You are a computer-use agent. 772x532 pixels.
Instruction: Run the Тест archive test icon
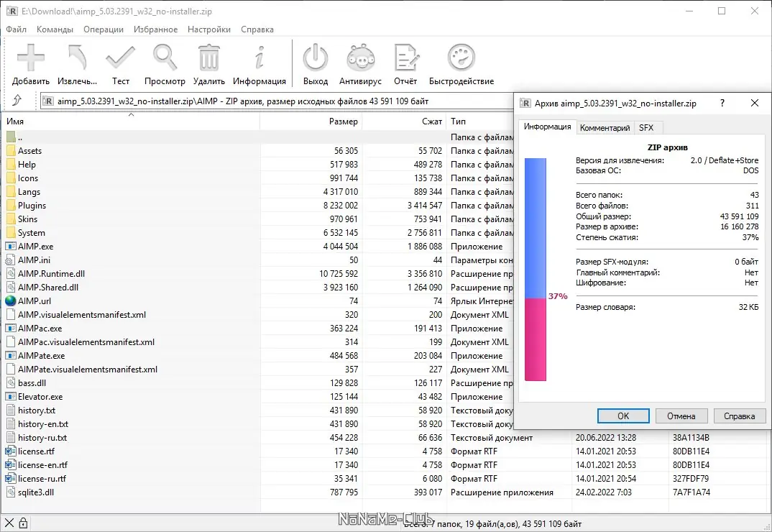(121, 58)
